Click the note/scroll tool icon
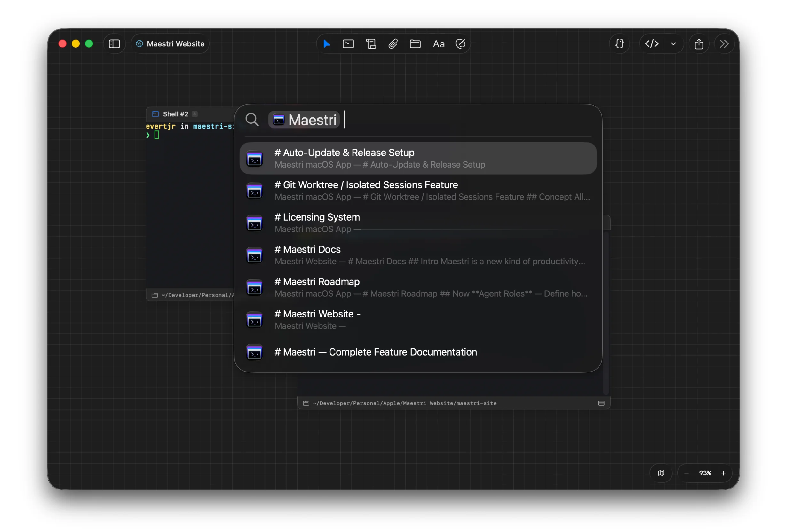Viewport: 794px width, 532px height. coord(371,44)
